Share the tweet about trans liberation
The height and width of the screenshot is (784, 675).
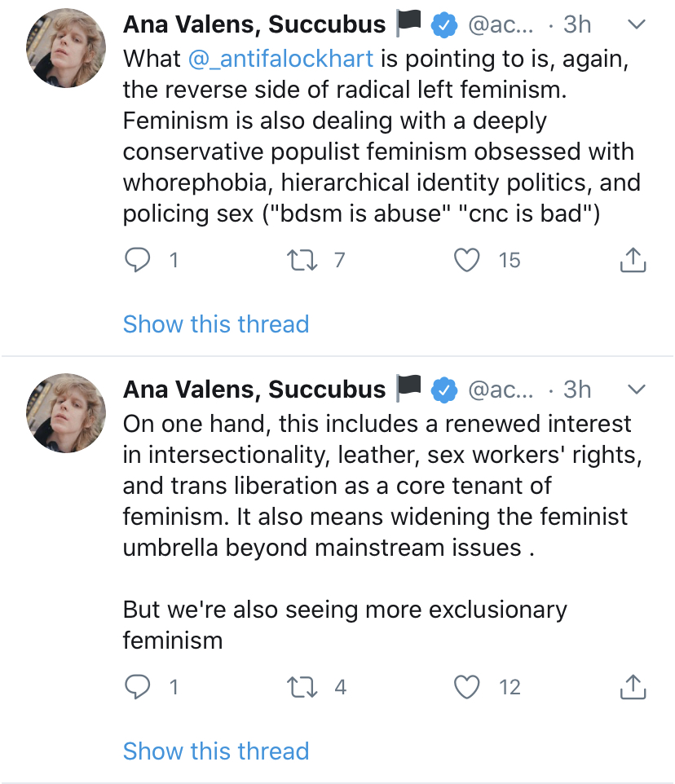(633, 688)
